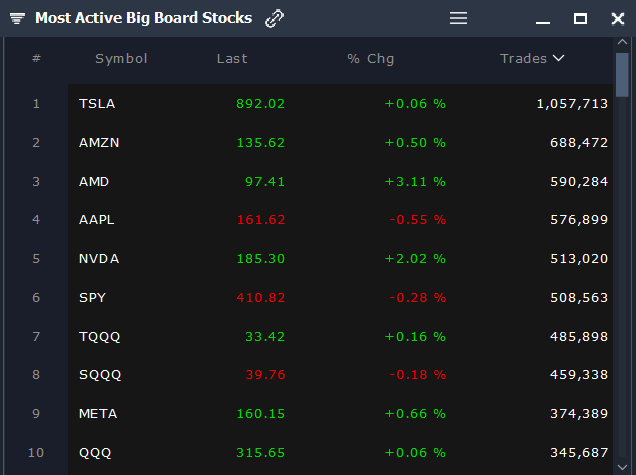The height and width of the screenshot is (475, 636).
Task: Select the AMZN symbol
Action: click(x=99, y=143)
